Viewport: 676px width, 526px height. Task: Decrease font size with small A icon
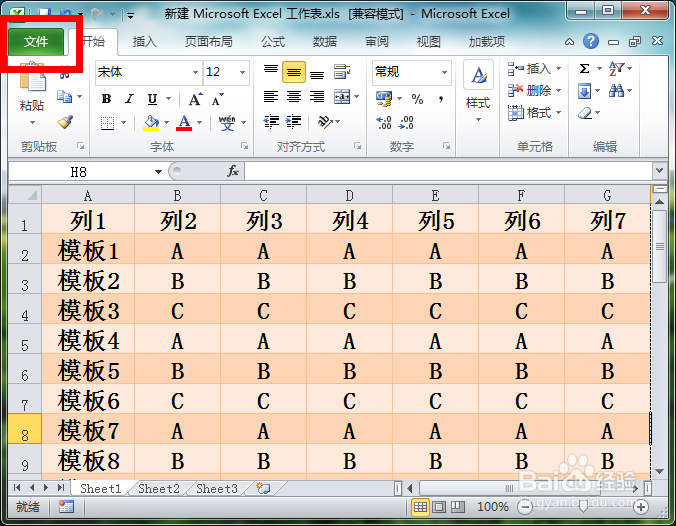click(218, 99)
